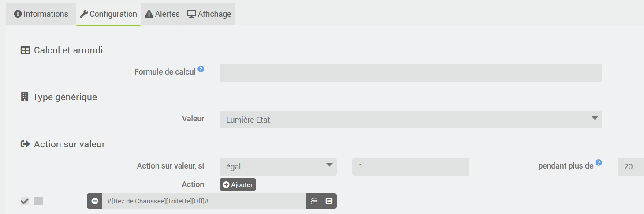Open the Affichage tab

(209, 14)
